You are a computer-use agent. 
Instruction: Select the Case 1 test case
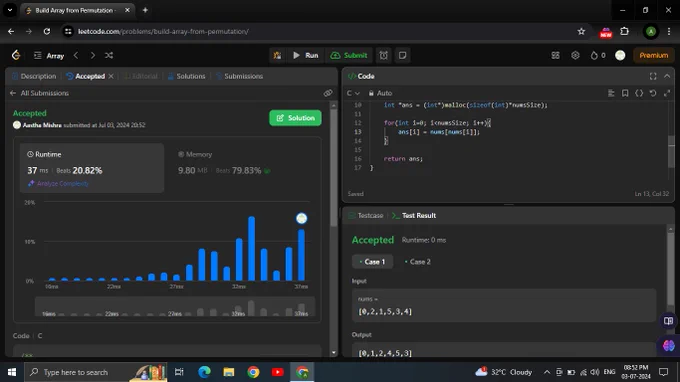373,262
